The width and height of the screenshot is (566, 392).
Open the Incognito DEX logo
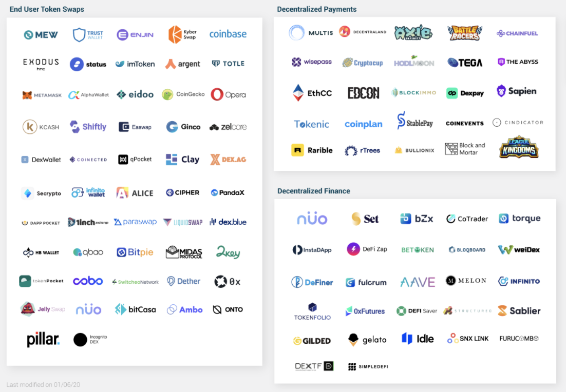click(90, 339)
